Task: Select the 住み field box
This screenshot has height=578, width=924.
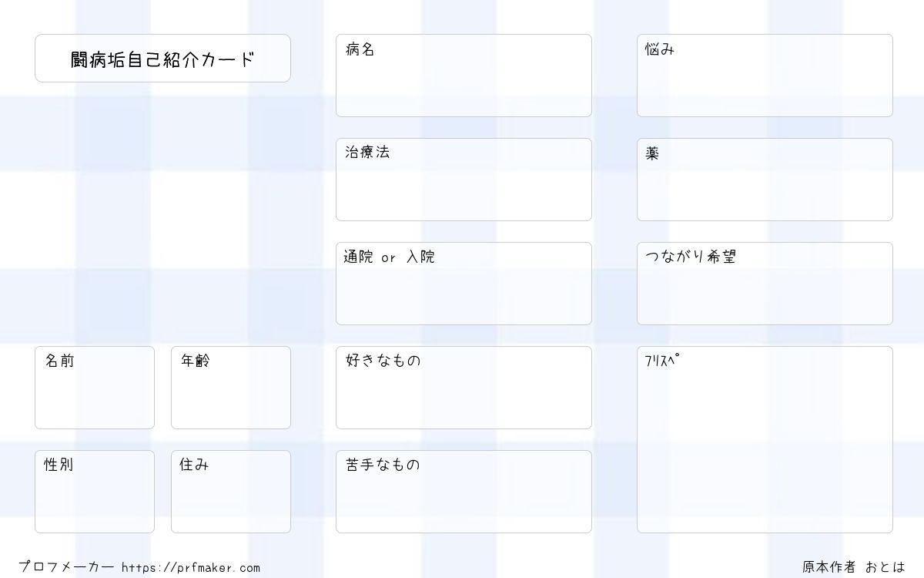Action: pos(231,492)
